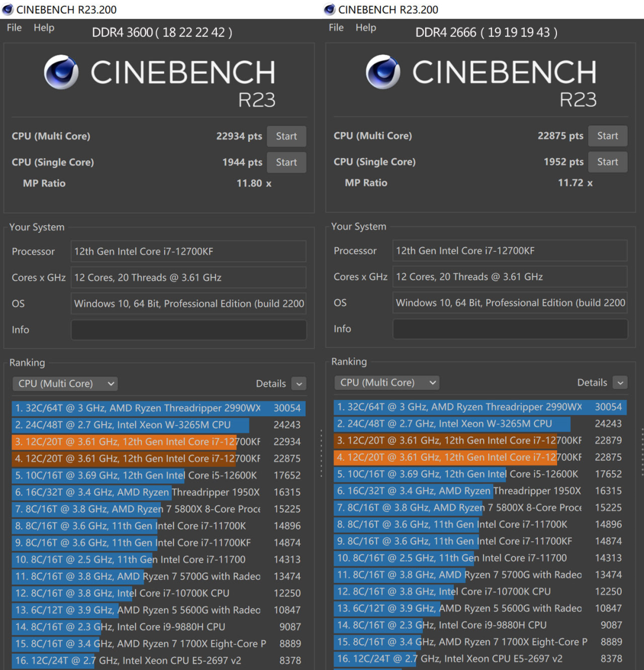The image size is (644, 670).
Task: Open Help menu in left window
Action: click(x=44, y=28)
